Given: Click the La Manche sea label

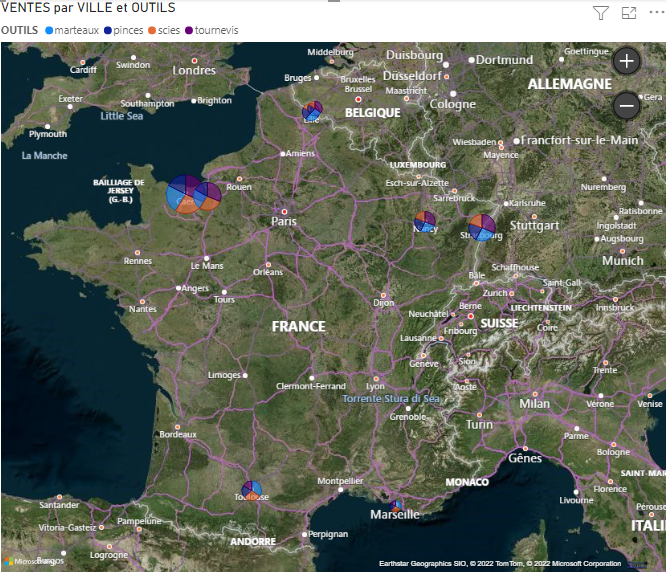Looking at the screenshot, I should click(x=45, y=156).
